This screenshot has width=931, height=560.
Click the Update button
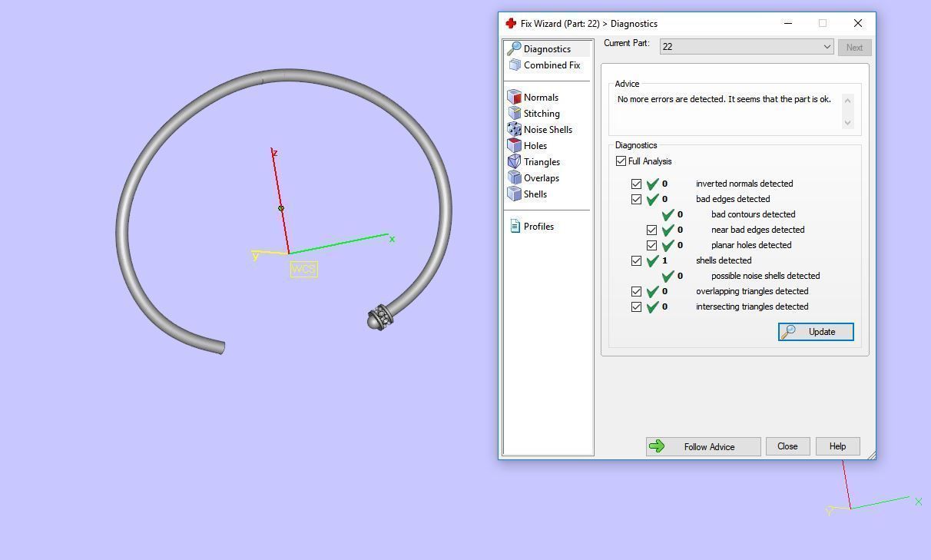coord(816,332)
